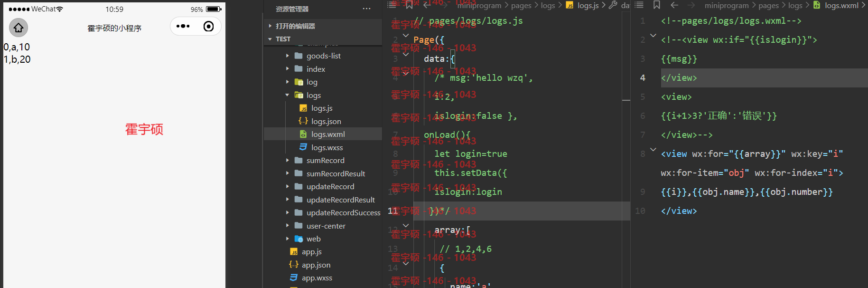Viewport: 868px width, 288px height.
Task: Open the explorer panel more-actions ellipsis
Action: 366,9
